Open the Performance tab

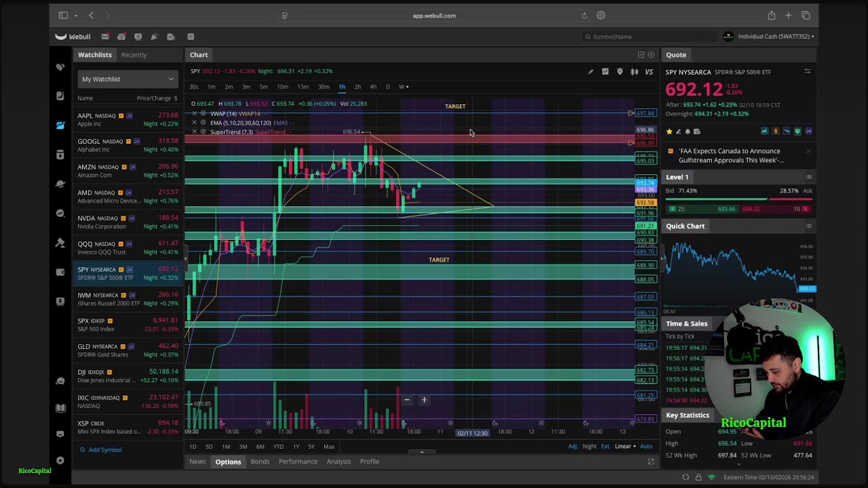coord(298,462)
